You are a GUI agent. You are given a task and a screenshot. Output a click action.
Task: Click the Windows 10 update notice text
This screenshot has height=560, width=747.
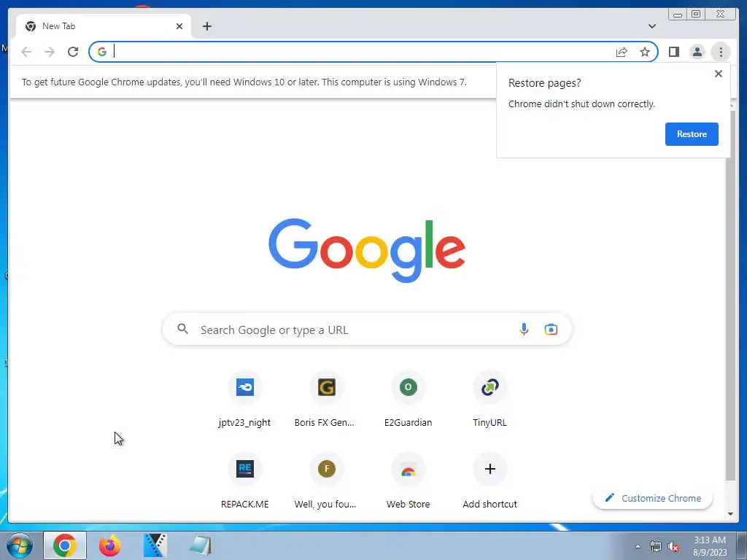(x=244, y=82)
